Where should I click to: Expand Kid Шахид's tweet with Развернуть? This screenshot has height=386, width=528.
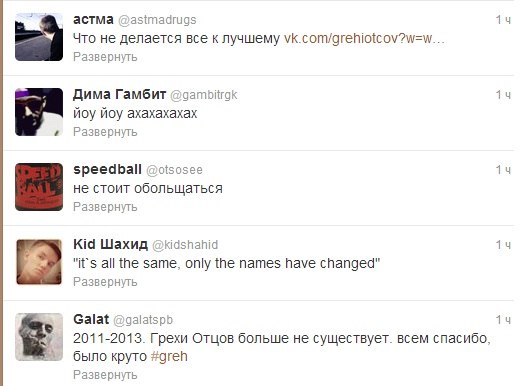coord(105,282)
